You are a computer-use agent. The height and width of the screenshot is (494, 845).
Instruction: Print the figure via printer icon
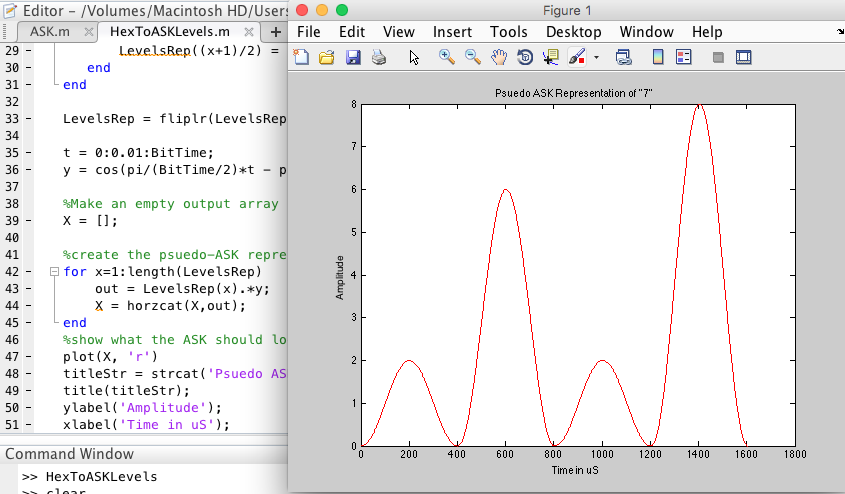379,57
